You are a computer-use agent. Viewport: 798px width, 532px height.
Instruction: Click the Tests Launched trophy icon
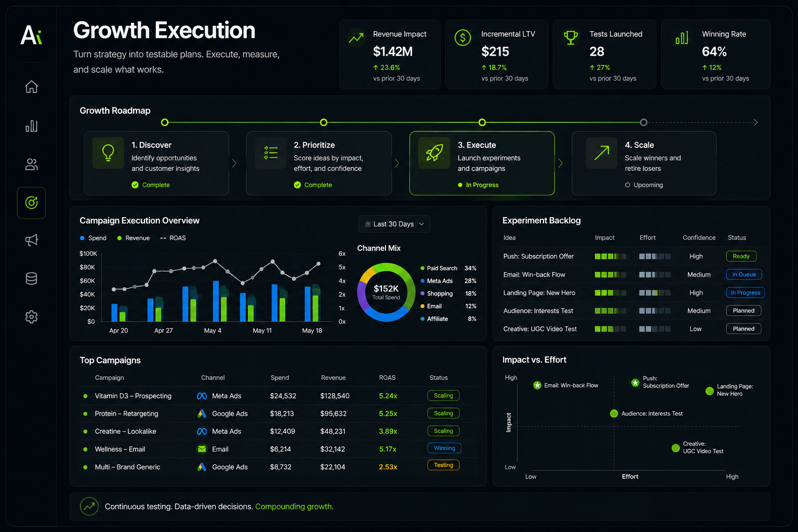pyautogui.click(x=570, y=37)
